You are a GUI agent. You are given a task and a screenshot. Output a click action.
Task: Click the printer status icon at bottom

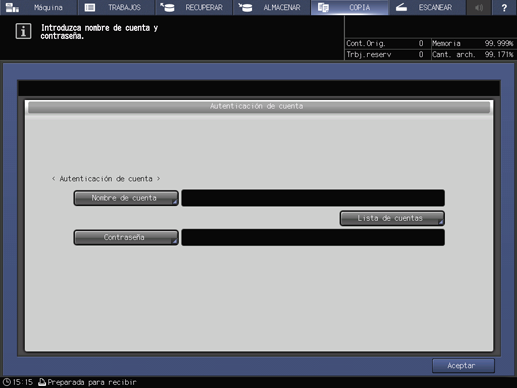pos(42,382)
